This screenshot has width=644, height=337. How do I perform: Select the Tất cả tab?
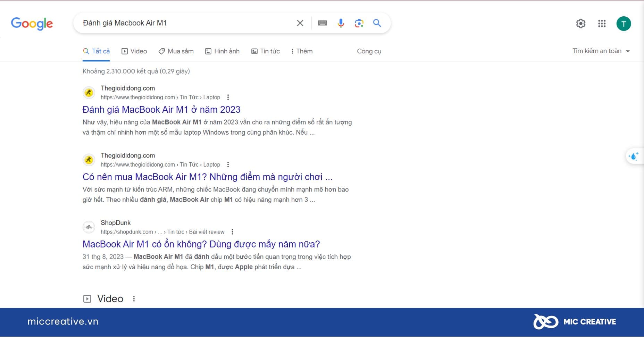(96, 51)
